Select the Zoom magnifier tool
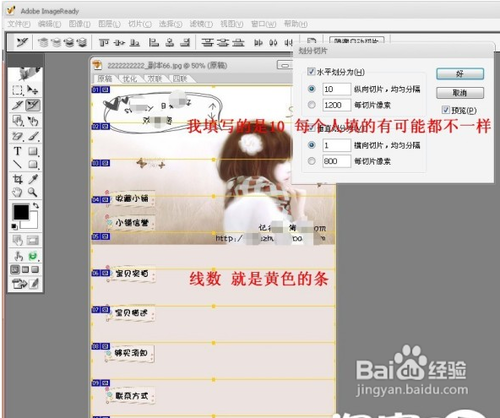Image resolution: width=500 pixels, height=418 pixels. pyautogui.click(x=33, y=192)
